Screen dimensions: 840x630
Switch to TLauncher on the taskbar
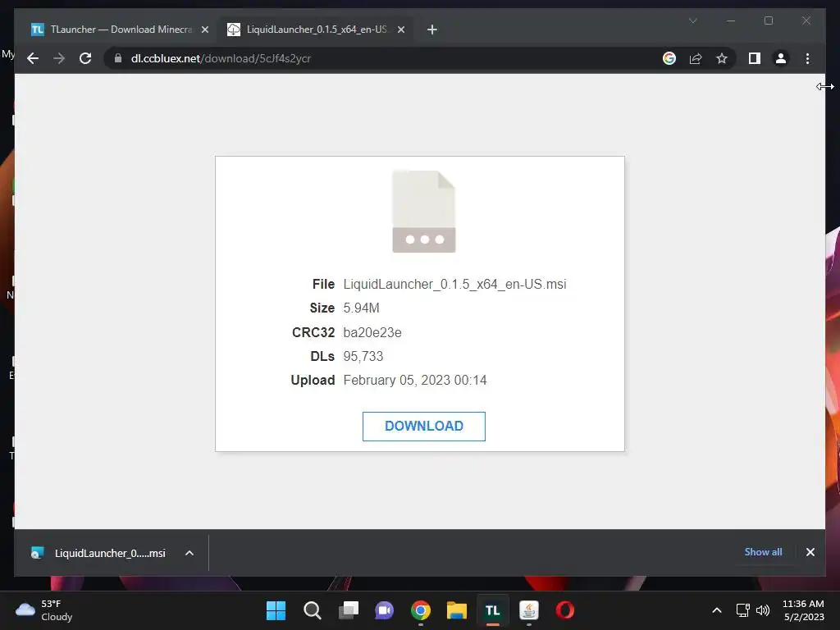493,610
